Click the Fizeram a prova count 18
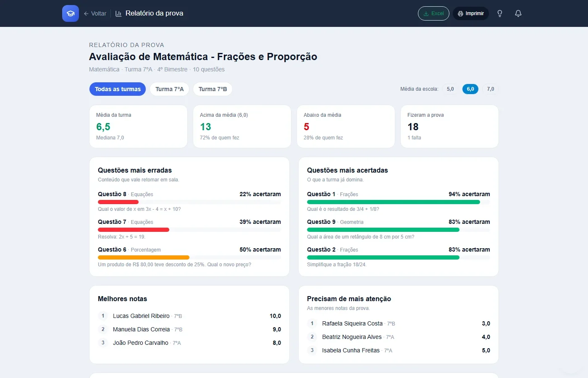 pyautogui.click(x=413, y=127)
